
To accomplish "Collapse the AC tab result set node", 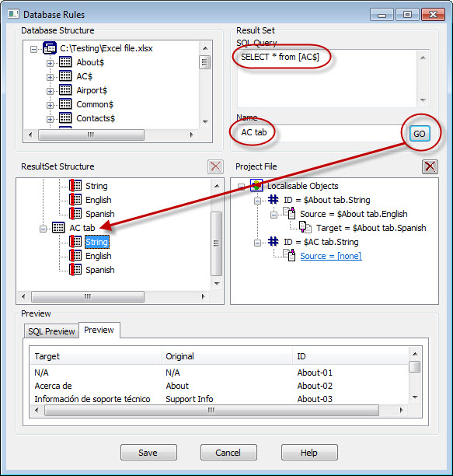I will tap(43, 229).
